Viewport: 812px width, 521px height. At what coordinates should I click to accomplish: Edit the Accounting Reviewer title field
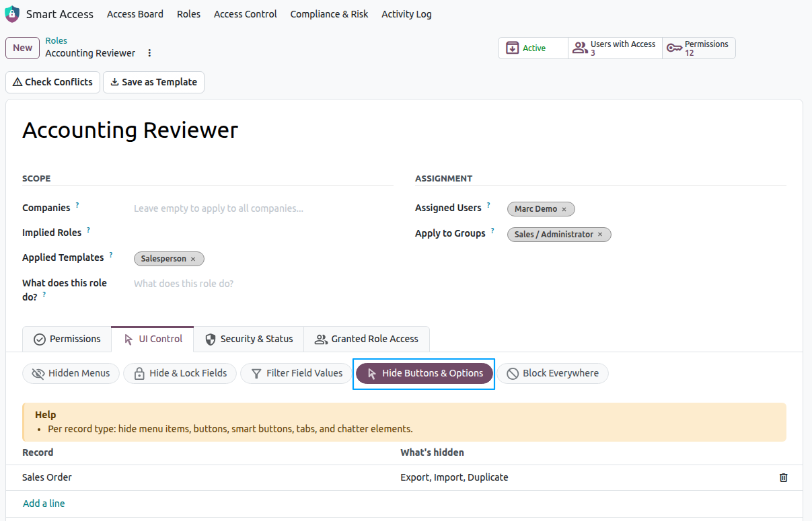(x=404, y=130)
